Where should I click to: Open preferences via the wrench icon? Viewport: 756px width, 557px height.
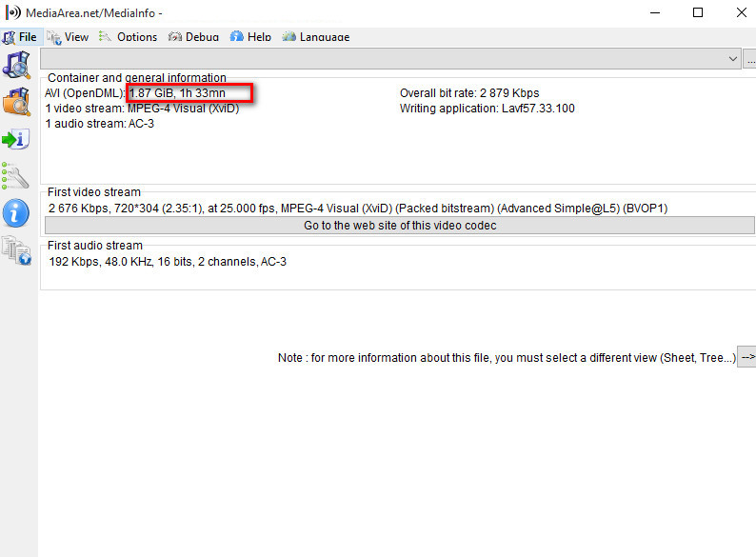(15, 176)
